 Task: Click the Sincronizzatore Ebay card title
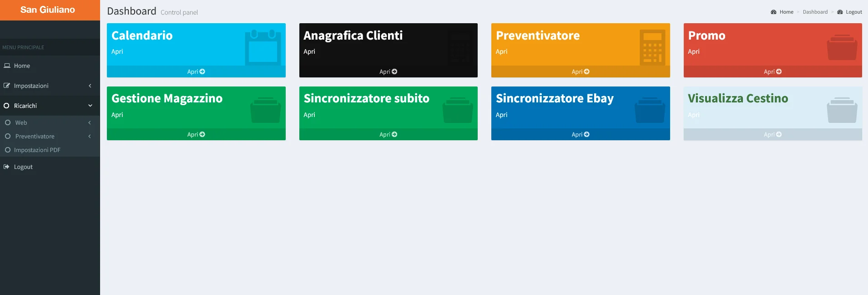click(x=555, y=98)
